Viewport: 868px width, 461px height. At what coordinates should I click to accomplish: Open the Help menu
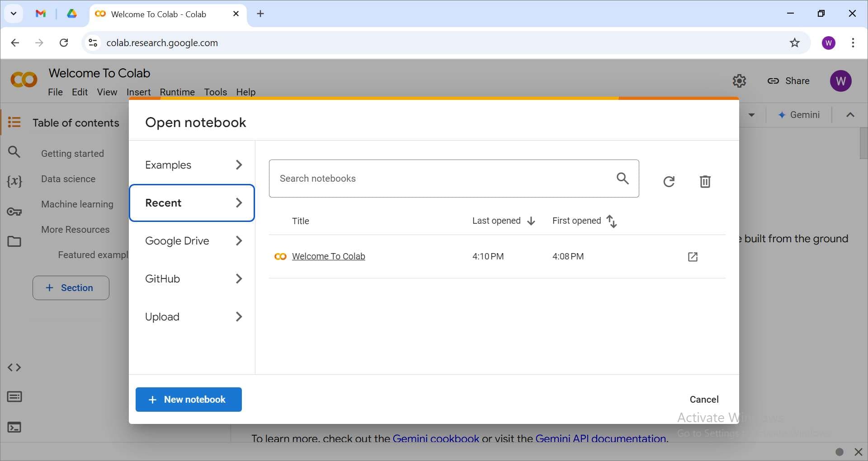pos(246,92)
